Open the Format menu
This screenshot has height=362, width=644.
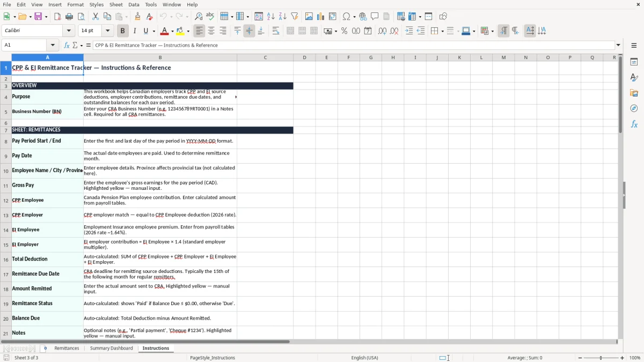click(x=75, y=4)
